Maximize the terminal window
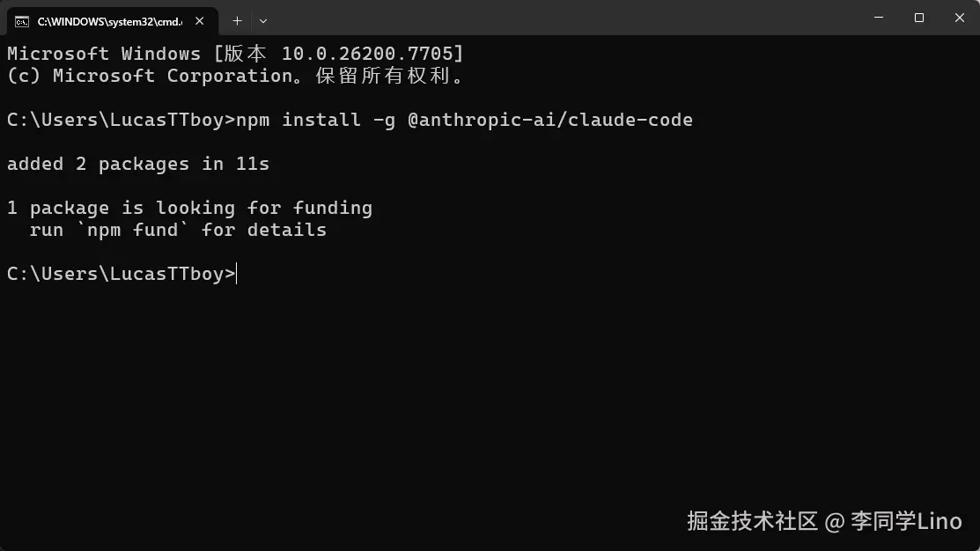Screen dimensions: 980x551 point(918,18)
